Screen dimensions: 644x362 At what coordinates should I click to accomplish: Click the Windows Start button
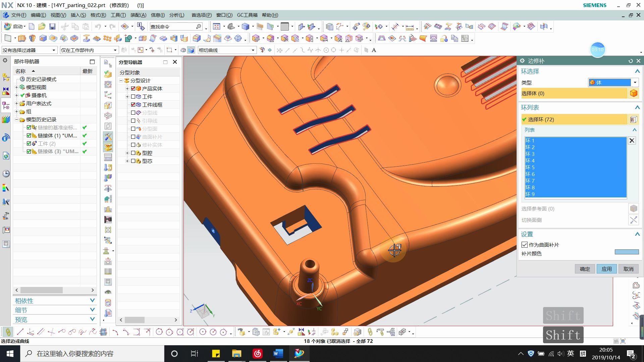pyautogui.click(x=10, y=354)
